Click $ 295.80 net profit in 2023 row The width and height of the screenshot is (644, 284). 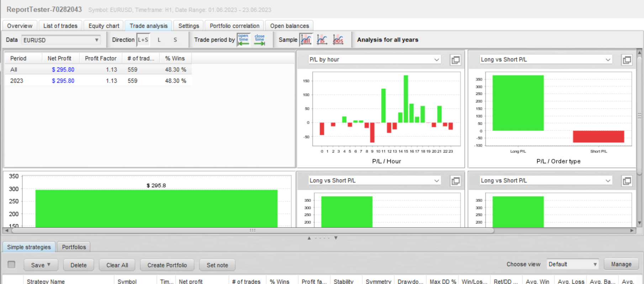click(x=63, y=81)
